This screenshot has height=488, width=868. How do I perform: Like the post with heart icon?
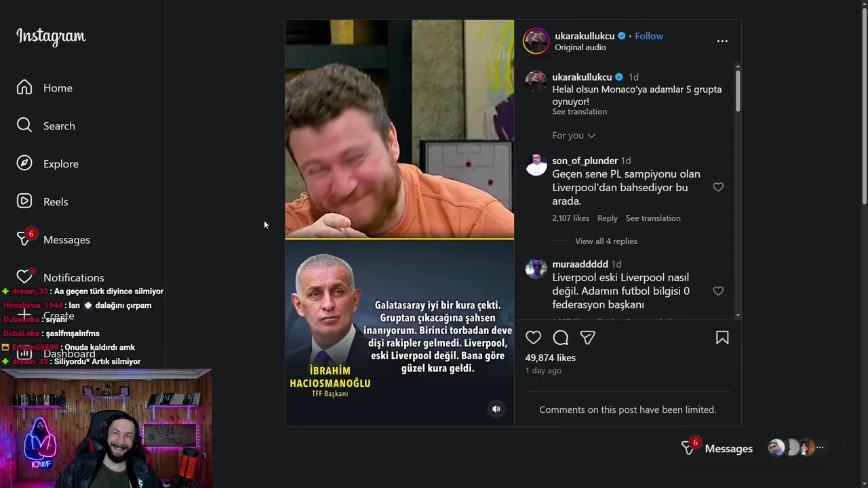pyautogui.click(x=534, y=338)
